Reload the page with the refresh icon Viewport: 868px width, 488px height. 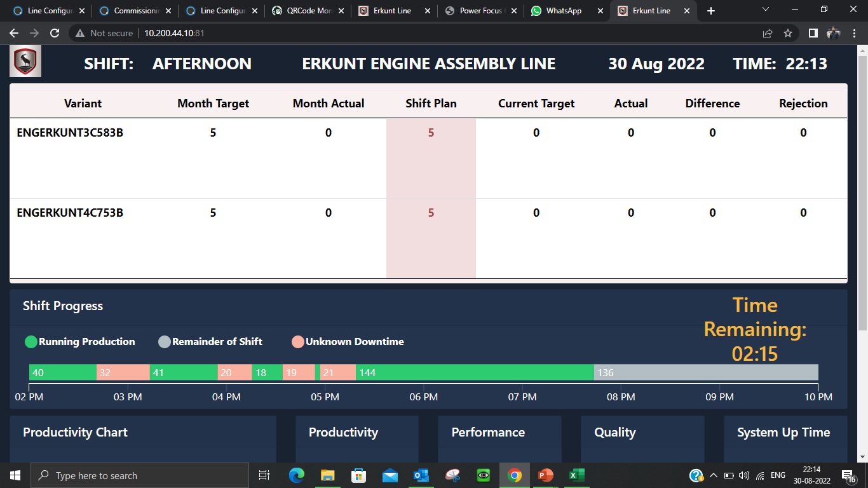pyautogui.click(x=55, y=33)
